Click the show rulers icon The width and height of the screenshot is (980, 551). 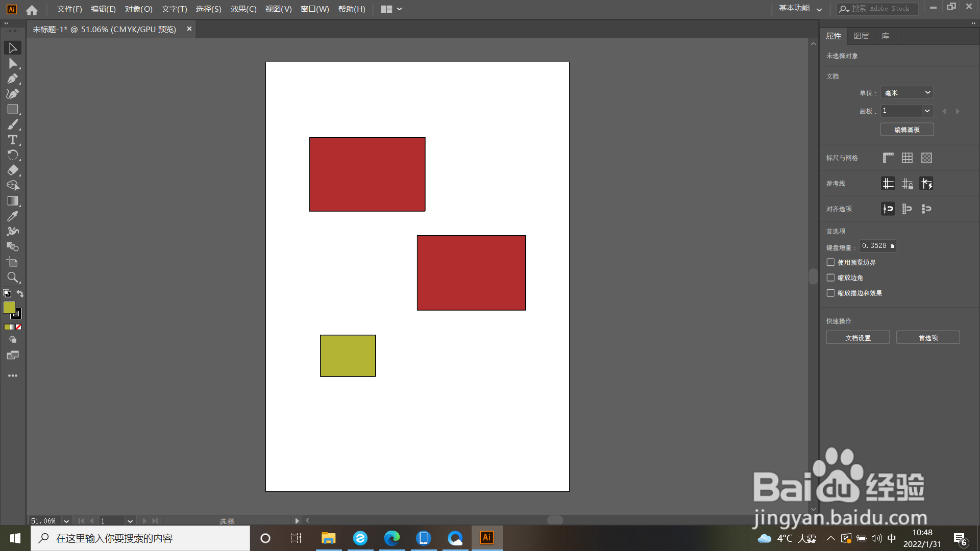pos(888,158)
